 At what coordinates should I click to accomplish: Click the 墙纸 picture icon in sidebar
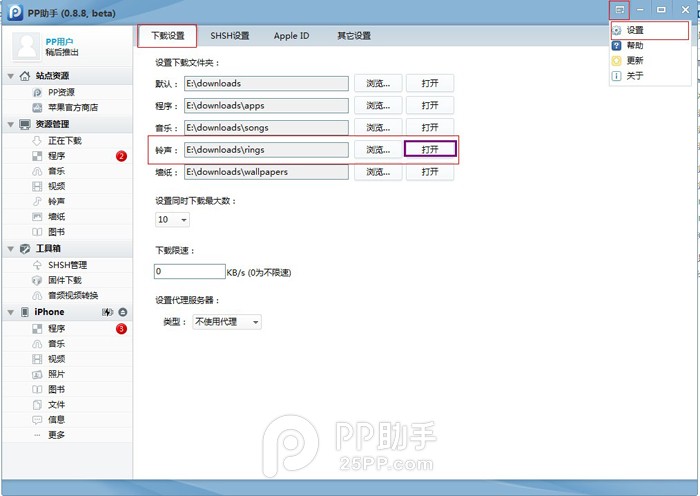click(37, 217)
